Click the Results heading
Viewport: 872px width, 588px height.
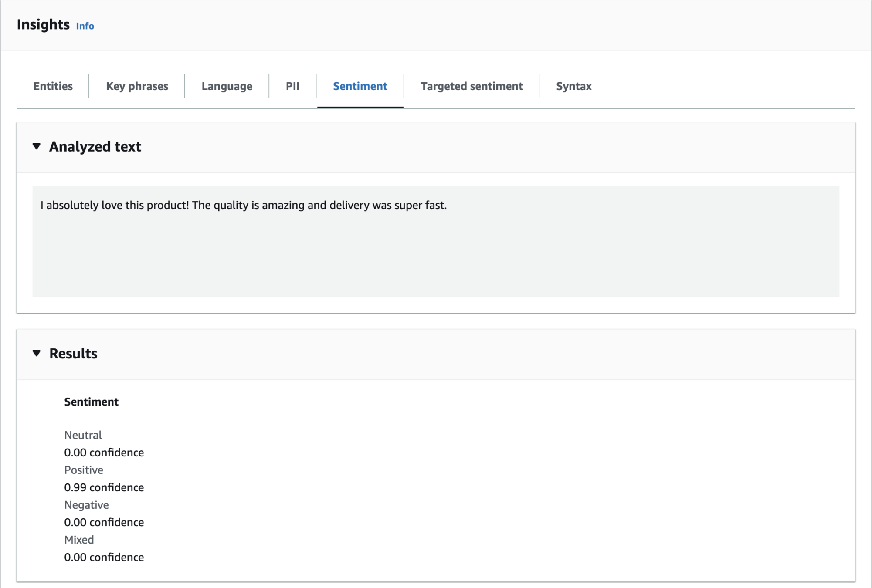[x=73, y=354]
